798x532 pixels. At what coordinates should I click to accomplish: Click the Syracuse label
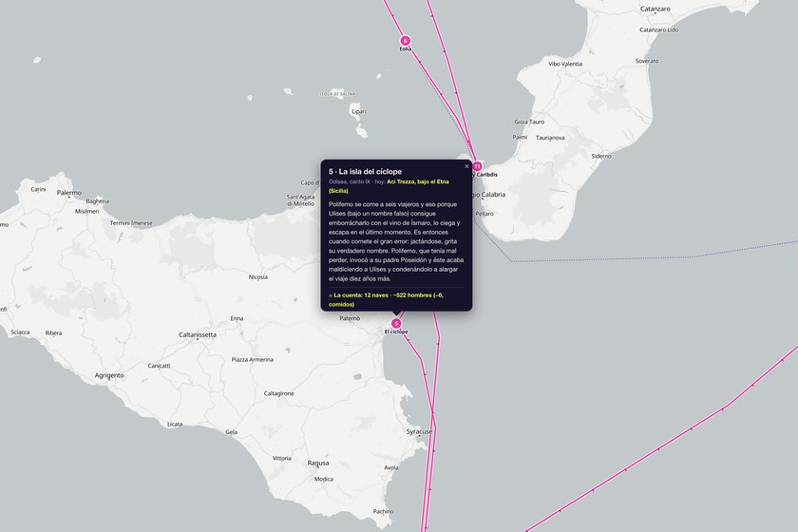[x=419, y=431]
